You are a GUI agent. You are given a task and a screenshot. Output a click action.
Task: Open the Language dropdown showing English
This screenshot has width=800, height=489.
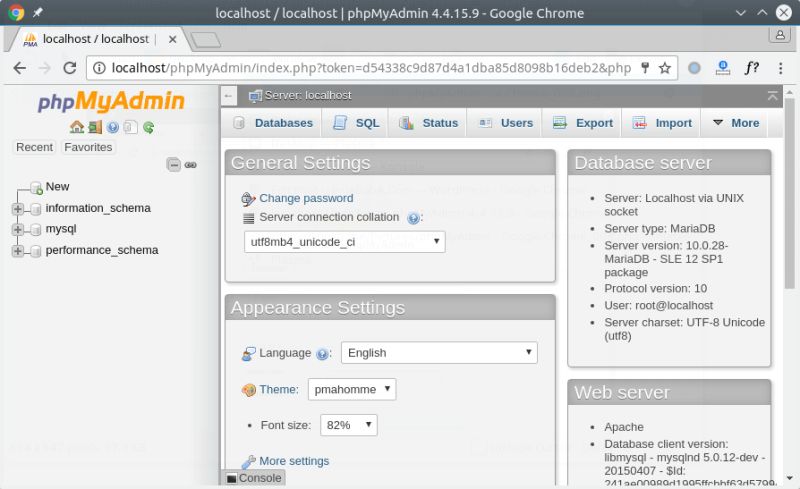click(439, 353)
